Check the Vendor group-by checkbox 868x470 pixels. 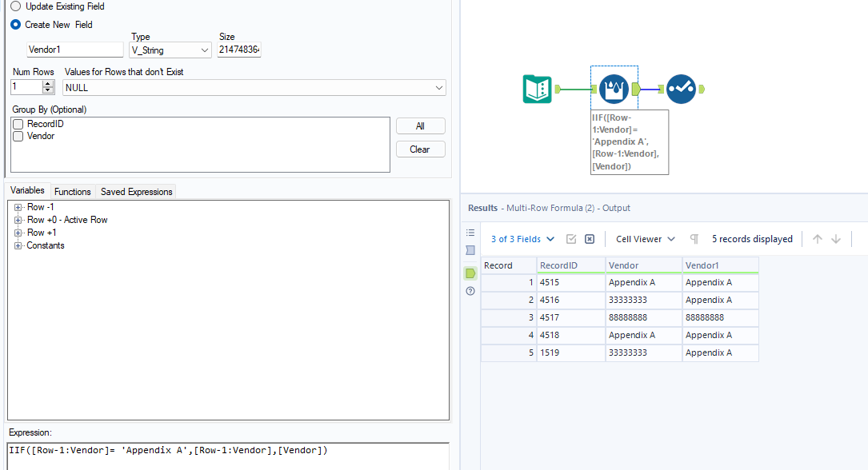18,136
